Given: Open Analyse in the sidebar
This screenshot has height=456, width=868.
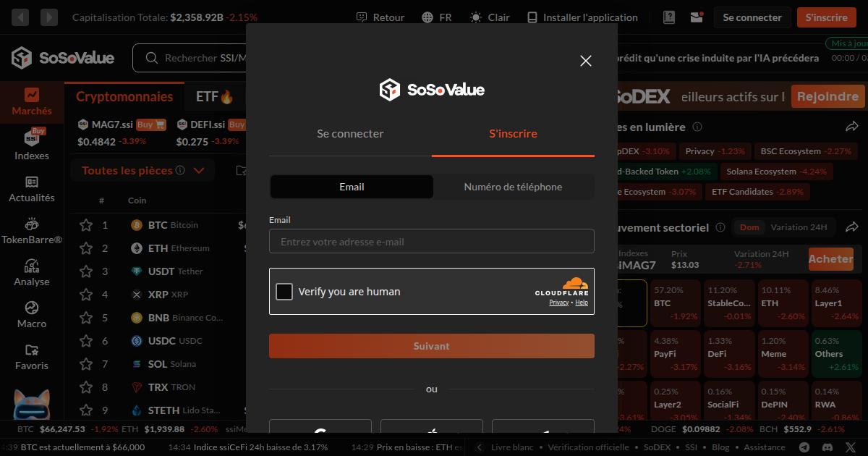Looking at the screenshot, I should tap(32, 273).
